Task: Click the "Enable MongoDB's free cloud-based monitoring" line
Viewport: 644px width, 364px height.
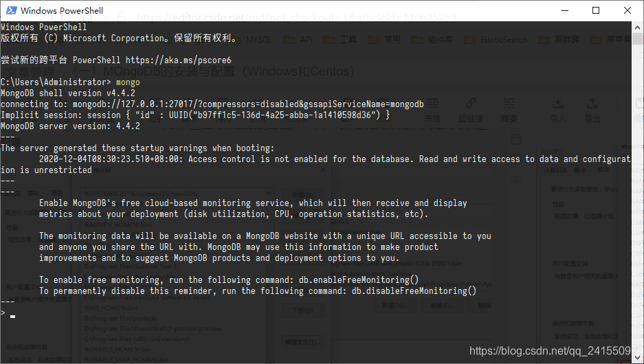Action: tap(253, 203)
